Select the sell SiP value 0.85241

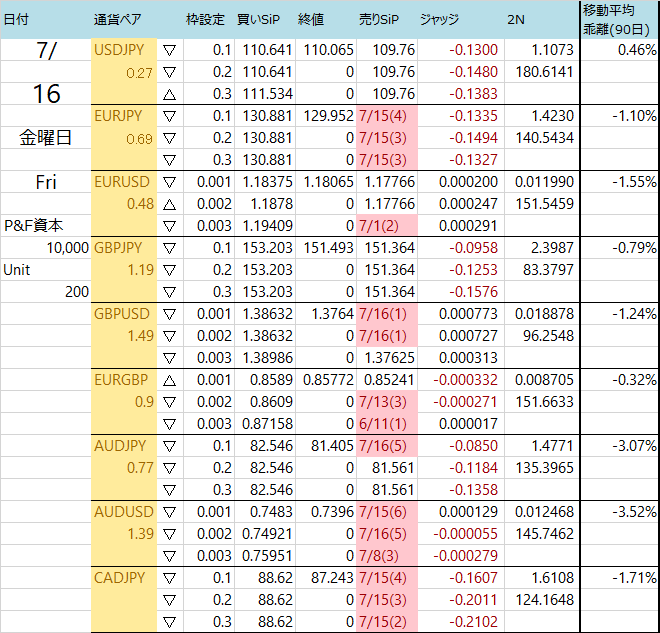click(x=389, y=380)
